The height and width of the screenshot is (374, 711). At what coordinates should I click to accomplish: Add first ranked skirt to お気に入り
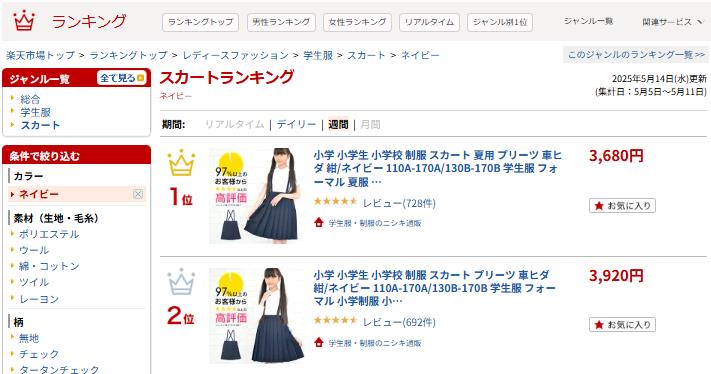pyautogui.click(x=622, y=205)
